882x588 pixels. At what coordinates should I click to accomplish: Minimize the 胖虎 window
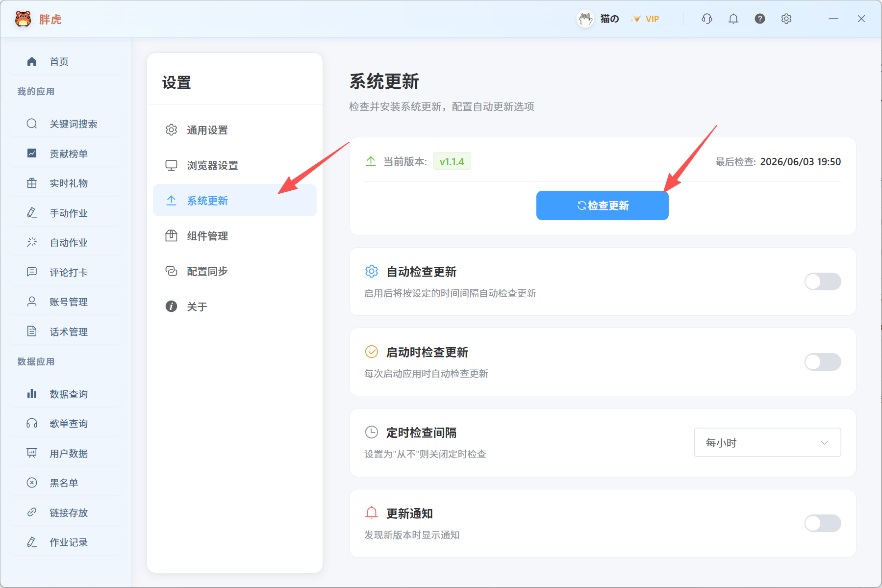tap(833, 19)
